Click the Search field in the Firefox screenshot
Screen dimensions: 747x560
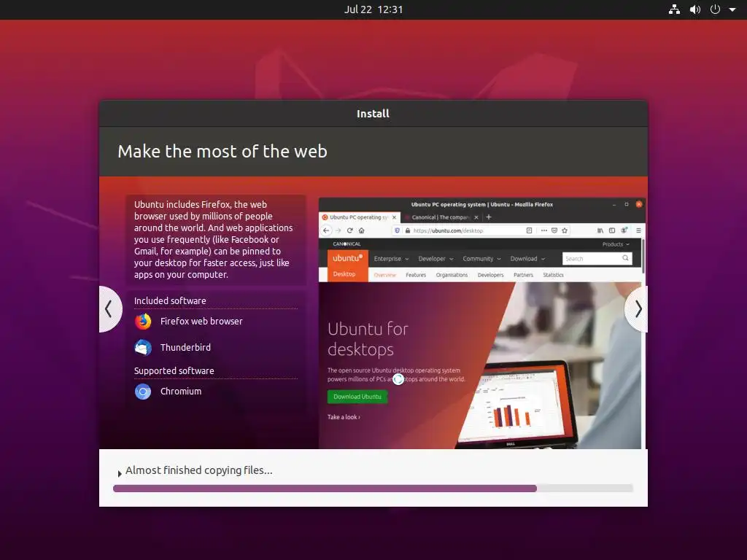pos(597,259)
